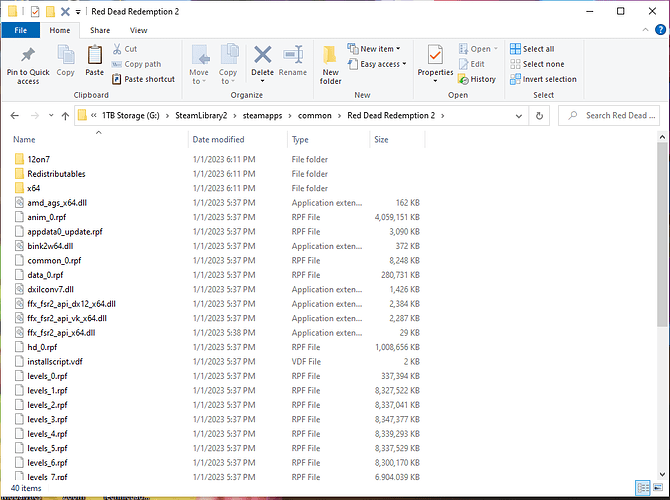Viewport: 670px width, 500px height.
Task: Create a New folder from the ribbon
Action: click(330, 62)
